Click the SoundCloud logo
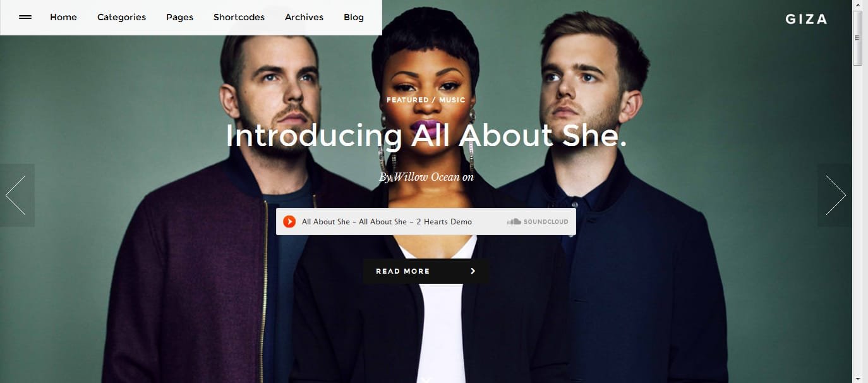 pos(538,222)
